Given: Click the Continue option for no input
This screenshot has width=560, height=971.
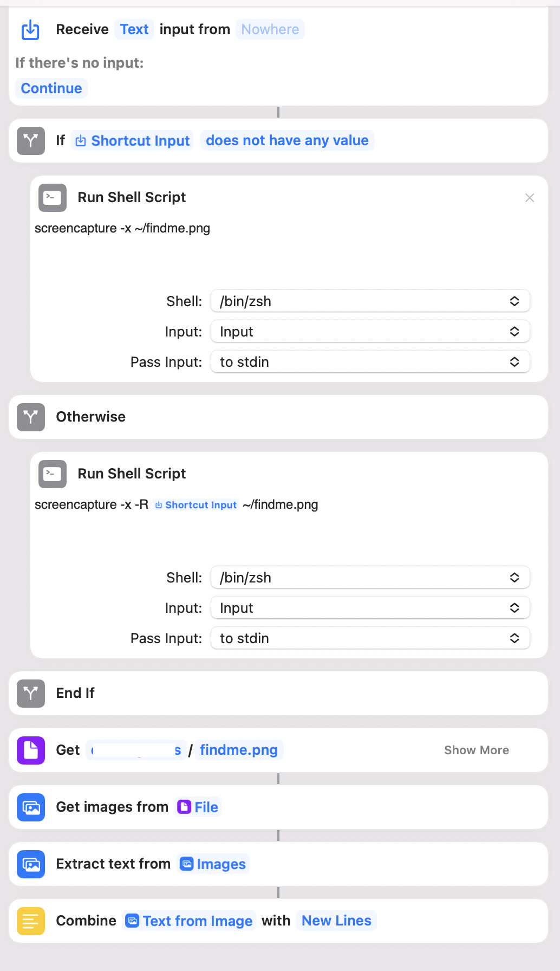Looking at the screenshot, I should click(x=51, y=88).
